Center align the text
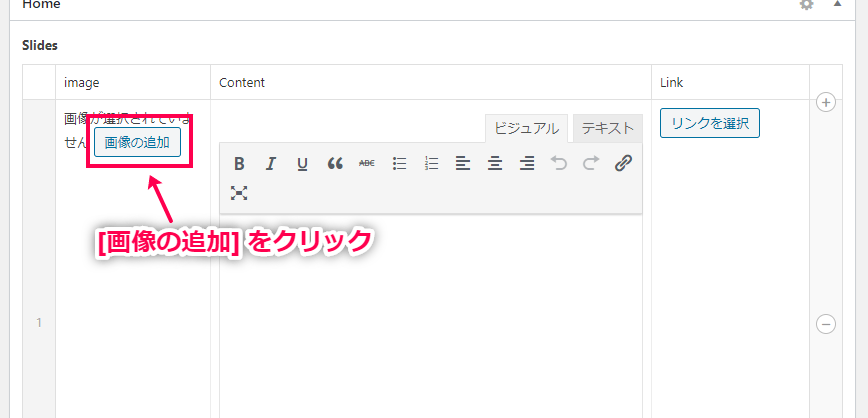 (495, 163)
